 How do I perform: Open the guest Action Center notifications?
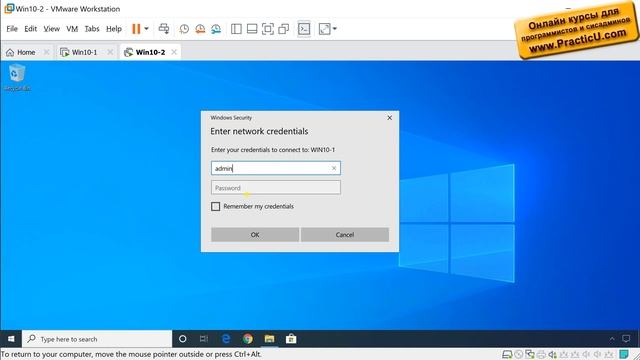pyautogui.click(x=626, y=339)
